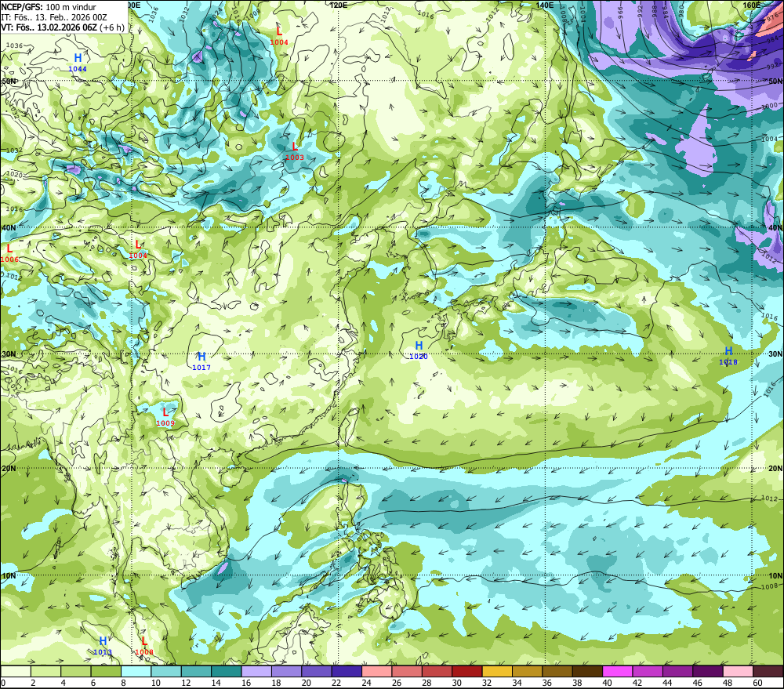This screenshot has width=784, height=689.
Task: Click the dark brown 38–40 legend swatch
Action: click(x=587, y=671)
